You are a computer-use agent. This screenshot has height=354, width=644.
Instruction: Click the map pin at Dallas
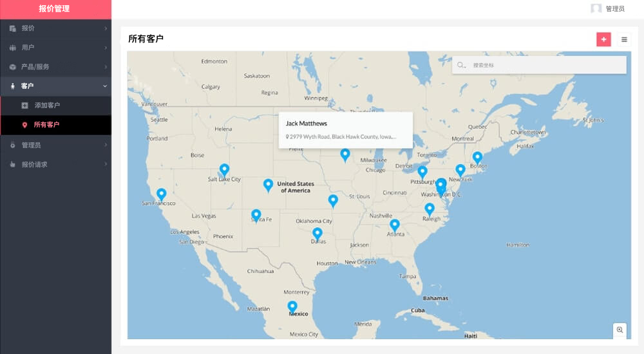coord(317,232)
